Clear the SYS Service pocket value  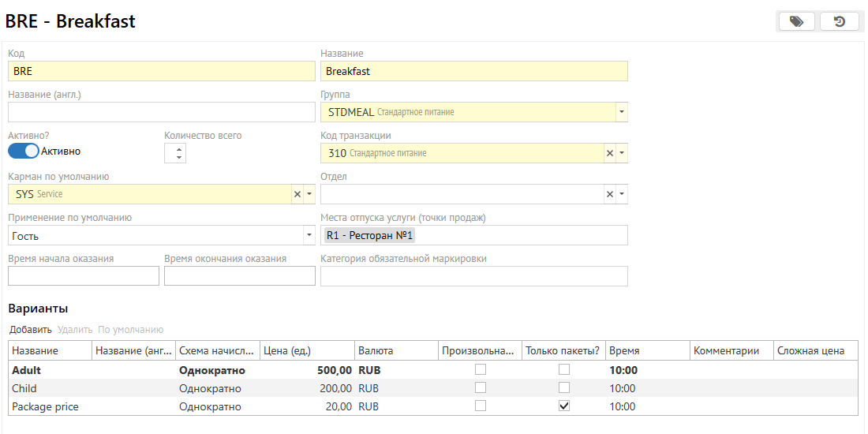297,194
